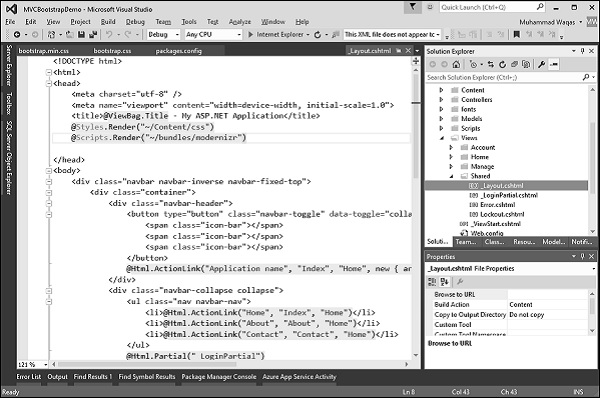The height and width of the screenshot is (398, 600).
Task: Collapse the Shared folder node
Action: coord(452,176)
